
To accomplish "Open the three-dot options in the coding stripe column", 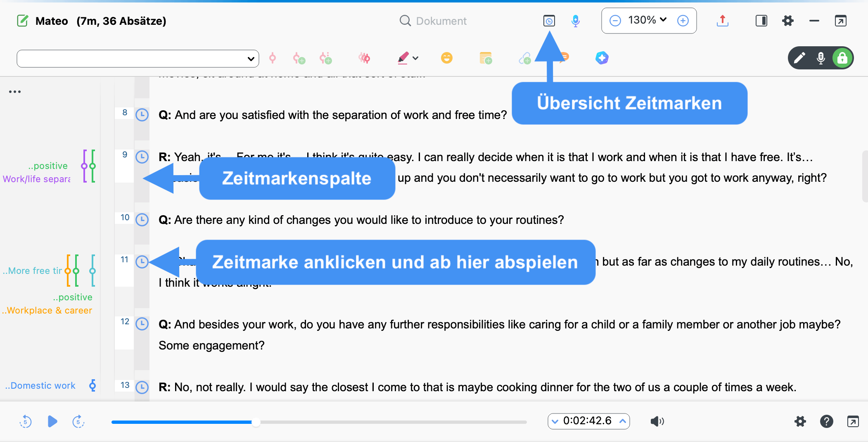I will [x=15, y=92].
